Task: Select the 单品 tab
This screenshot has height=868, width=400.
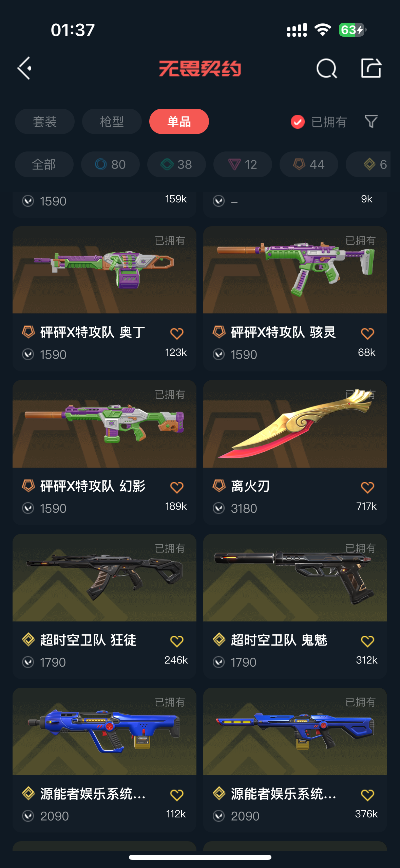Action: (x=179, y=122)
